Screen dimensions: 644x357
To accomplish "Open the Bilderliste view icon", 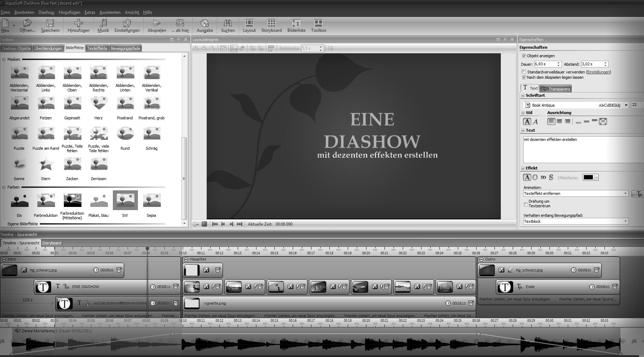I will point(296,23).
